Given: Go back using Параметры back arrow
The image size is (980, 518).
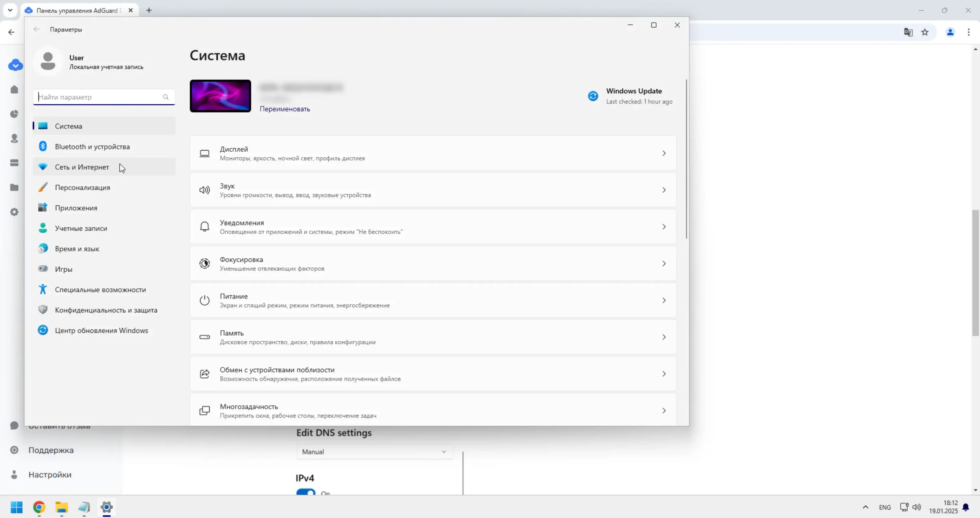Looking at the screenshot, I should click(36, 30).
